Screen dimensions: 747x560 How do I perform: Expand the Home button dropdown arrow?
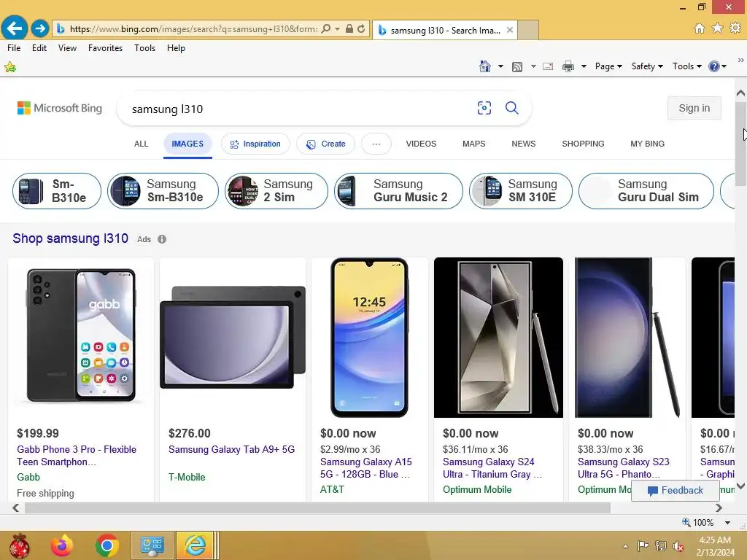tap(500, 66)
